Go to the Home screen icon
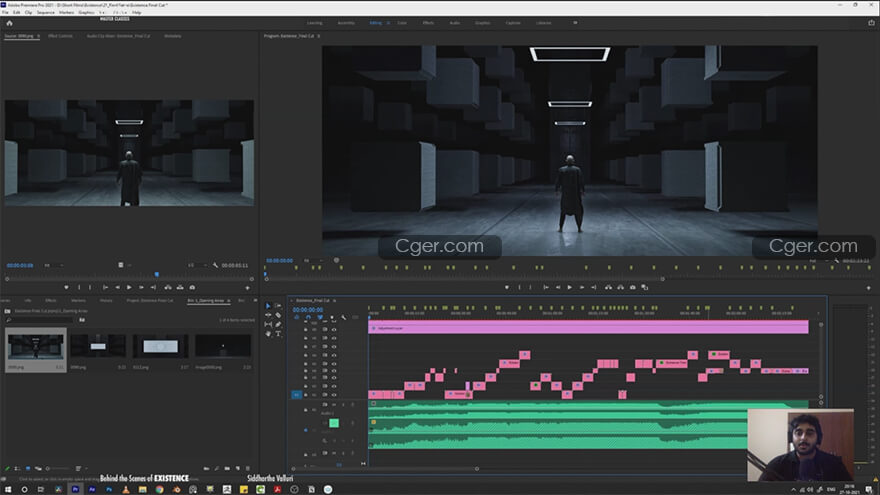Viewport: 880px width, 495px height. (x=9, y=23)
